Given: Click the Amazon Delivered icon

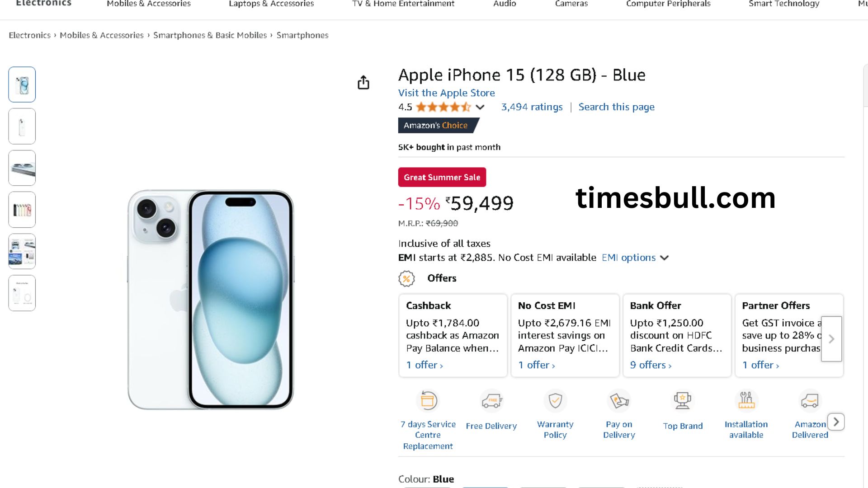Looking at the screenshot, I should pos(810,400).
